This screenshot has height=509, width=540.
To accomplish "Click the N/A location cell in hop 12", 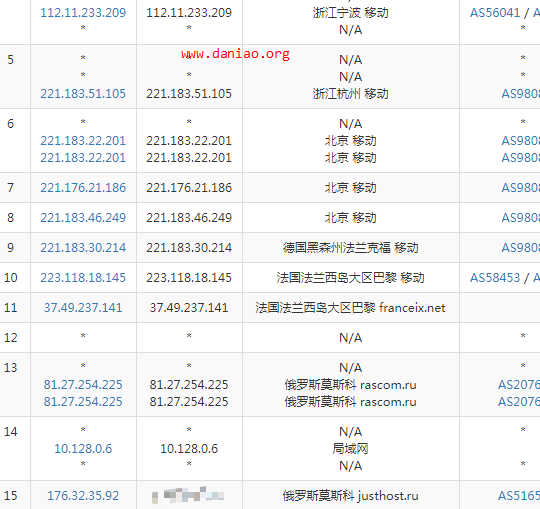I will pyautogui.click(x=351, y=338).
